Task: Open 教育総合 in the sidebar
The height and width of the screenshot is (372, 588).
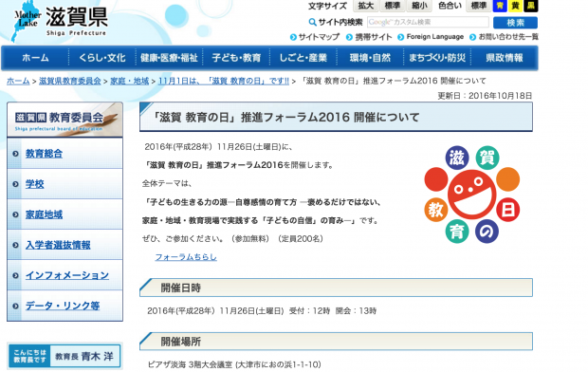Action: pos(44,154)
